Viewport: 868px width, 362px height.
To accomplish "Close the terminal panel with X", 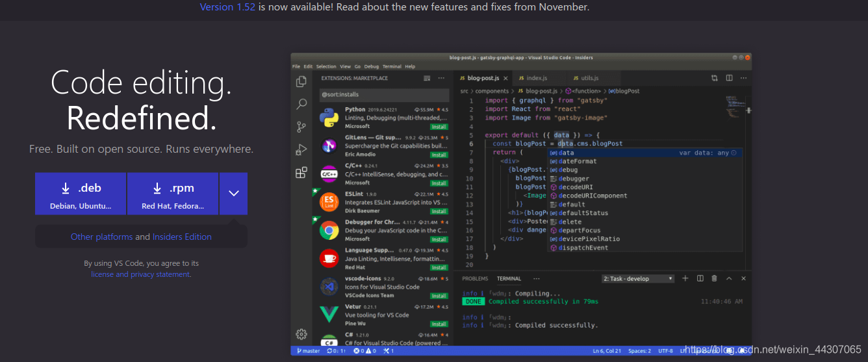I will click(x=743, y=278).
